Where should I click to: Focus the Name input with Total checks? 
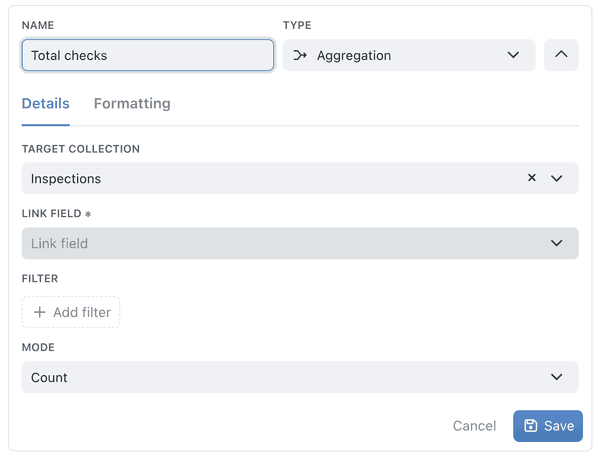pyautogui.click(x=148, y=55)
